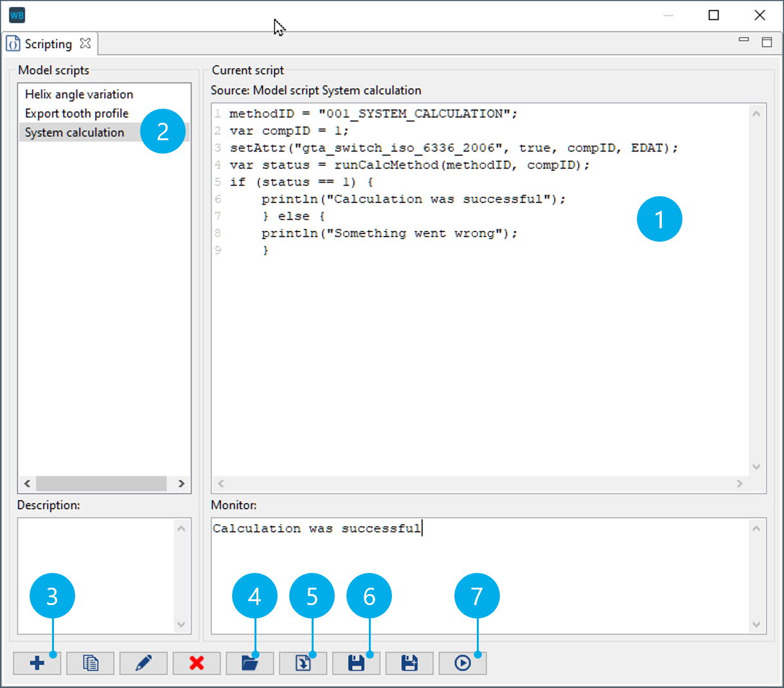Open a script from a folder
Viewport: 784px width, 688px height.
tap(249, 663)
